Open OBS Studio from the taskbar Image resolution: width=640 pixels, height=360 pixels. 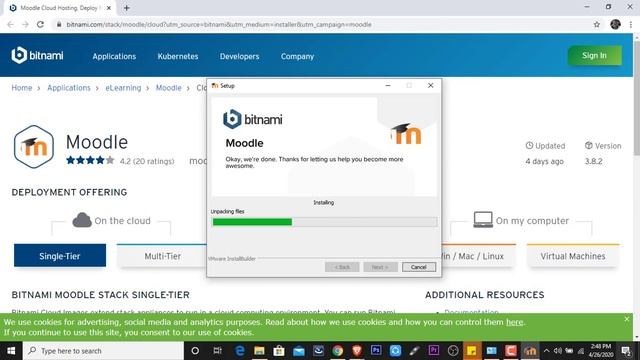point(453,351)
